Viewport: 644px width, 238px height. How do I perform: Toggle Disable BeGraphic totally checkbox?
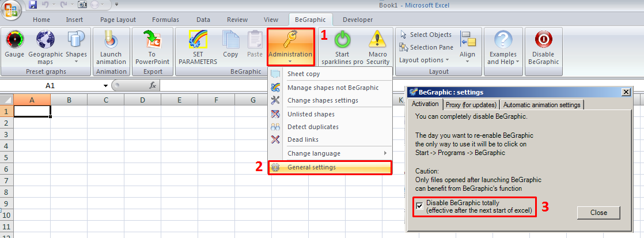[x=419, y=206]
